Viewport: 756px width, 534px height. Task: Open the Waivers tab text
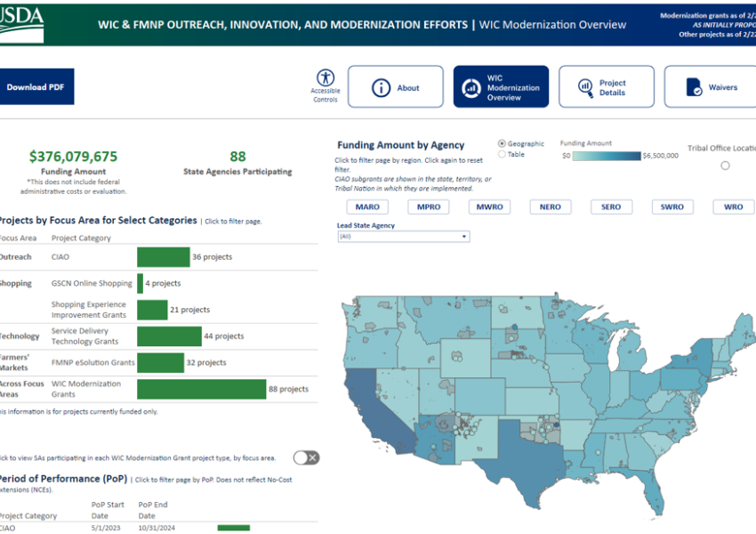(x=723, y=87)
